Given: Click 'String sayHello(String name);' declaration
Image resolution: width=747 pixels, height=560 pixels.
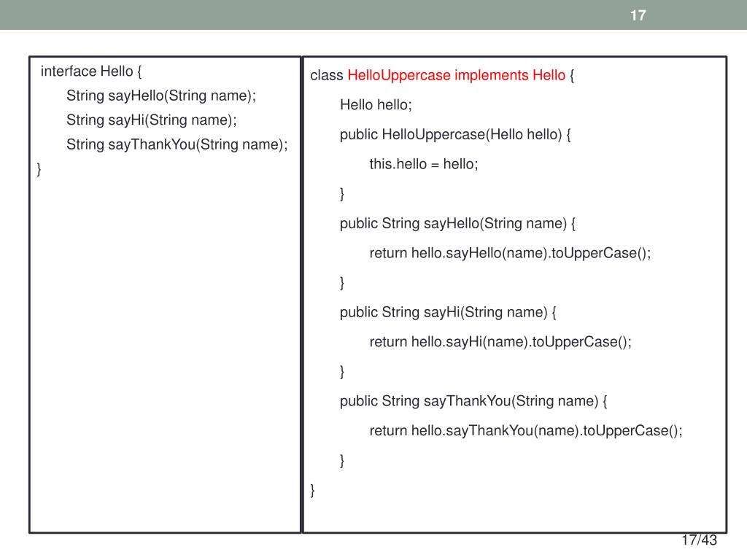Looking at the screenshot, I should coord(161,96).
